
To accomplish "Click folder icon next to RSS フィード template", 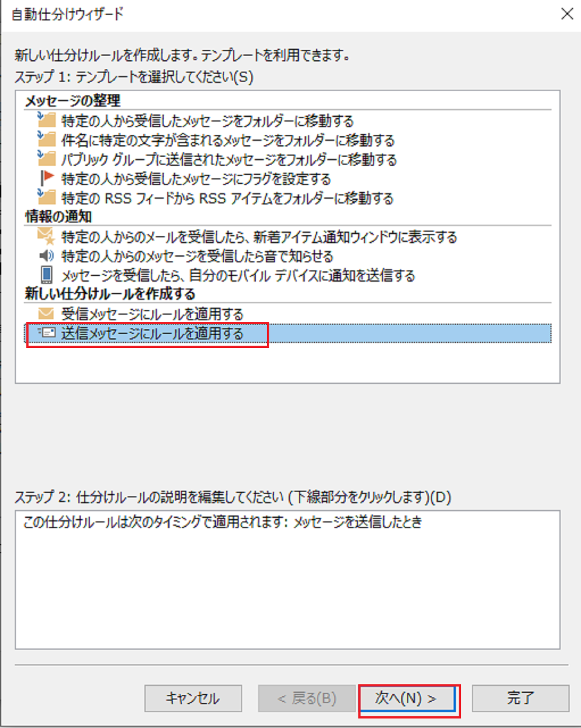I will (x=46, y=197).
